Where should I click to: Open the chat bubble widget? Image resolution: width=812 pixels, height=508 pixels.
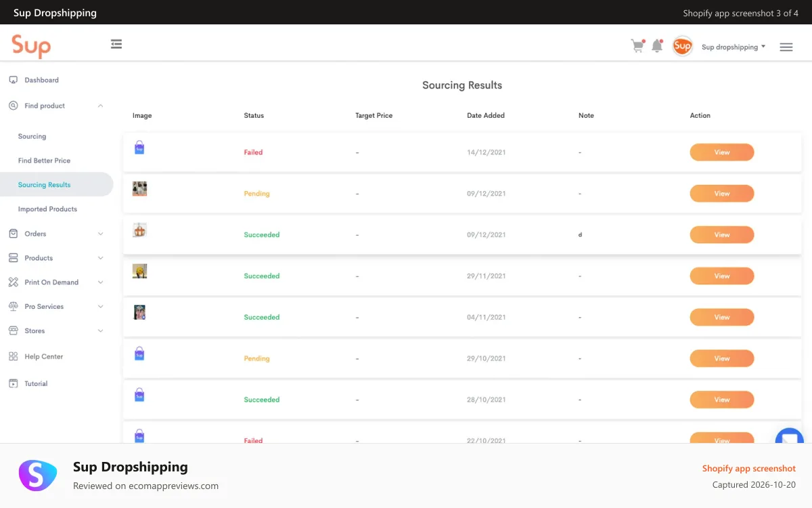tap(789, 437)
